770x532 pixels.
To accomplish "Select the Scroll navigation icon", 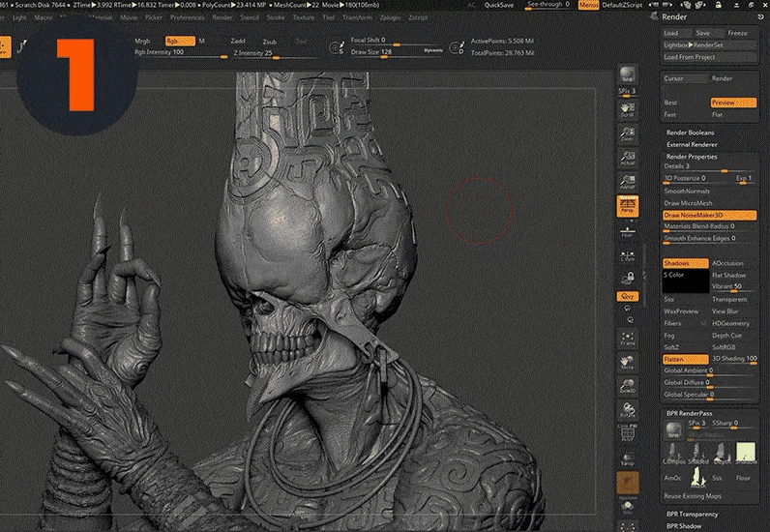I will pyautogui.click(x=627, y=109).
